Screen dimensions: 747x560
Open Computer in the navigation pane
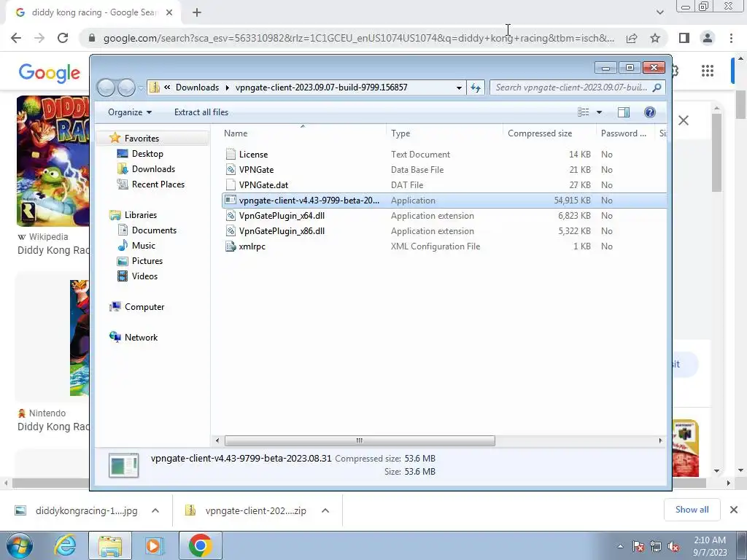click(144, 307)
